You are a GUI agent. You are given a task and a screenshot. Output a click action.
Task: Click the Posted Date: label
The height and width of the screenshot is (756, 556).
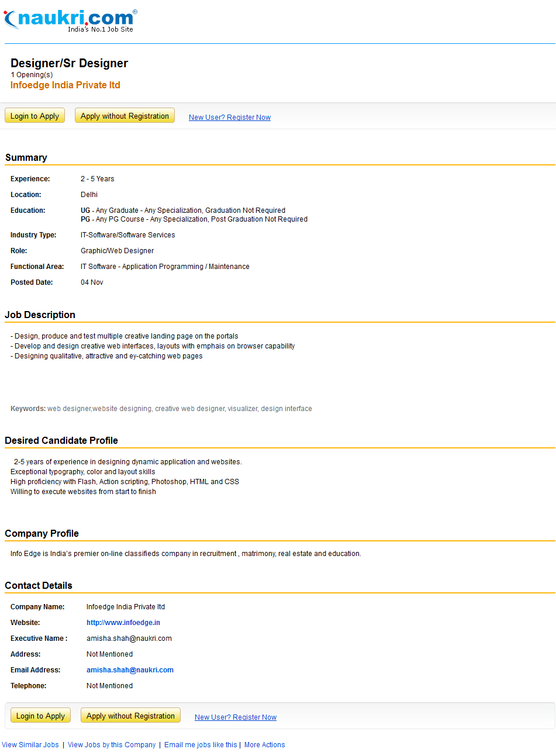tap(32, 282)
